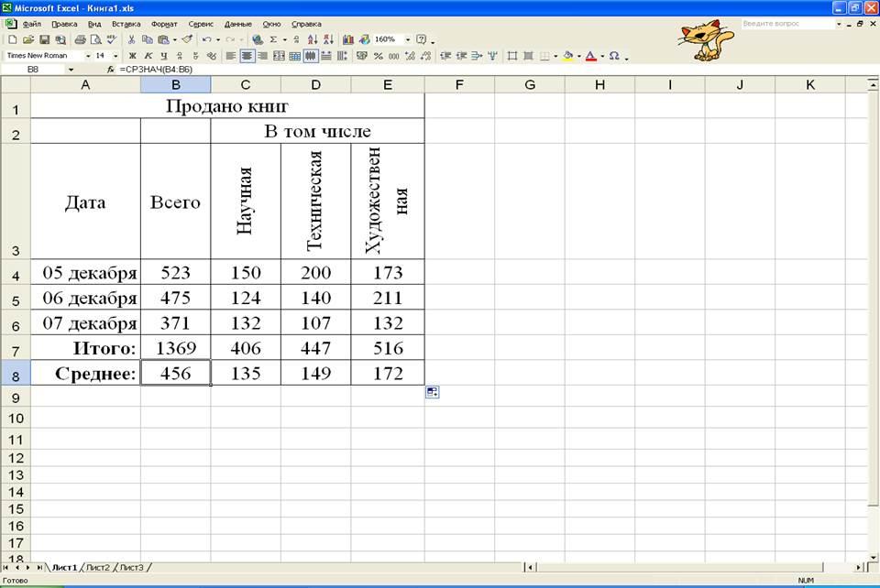Screen dimensions: 880x588
Task: Click the Введите вопрос help input box
Action: [786, 24]
